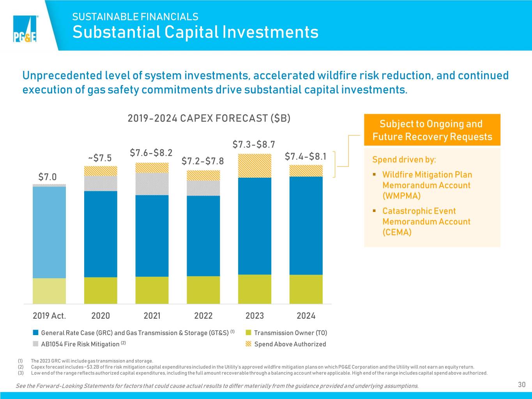
Task: Click the Transmission Owner legend swatch
Action: tap(249, 332)
